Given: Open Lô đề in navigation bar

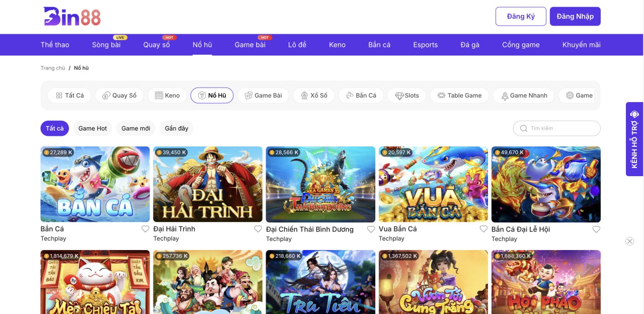Looking at the screenshot, I should [x=297, y=45].
